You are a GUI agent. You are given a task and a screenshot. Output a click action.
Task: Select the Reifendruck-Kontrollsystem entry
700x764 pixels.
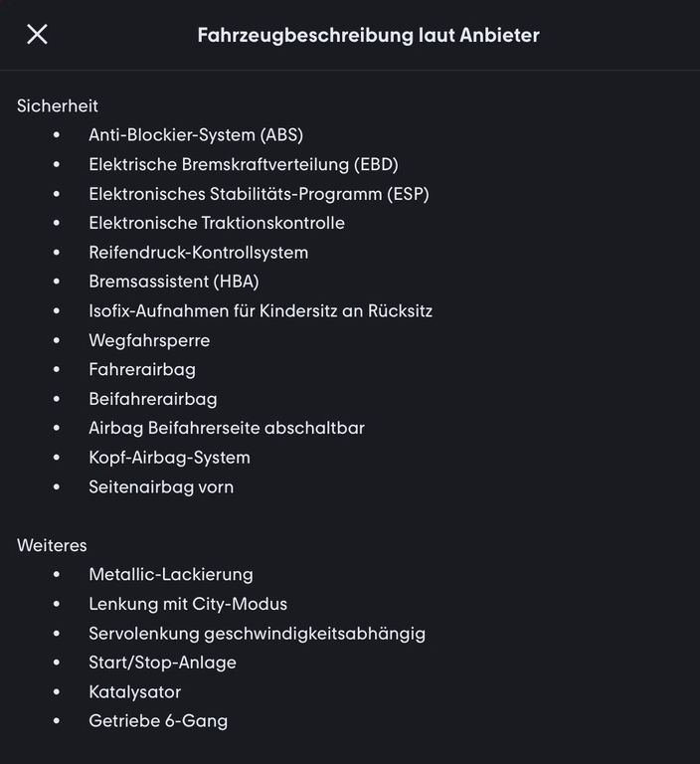tap(198, 253)
